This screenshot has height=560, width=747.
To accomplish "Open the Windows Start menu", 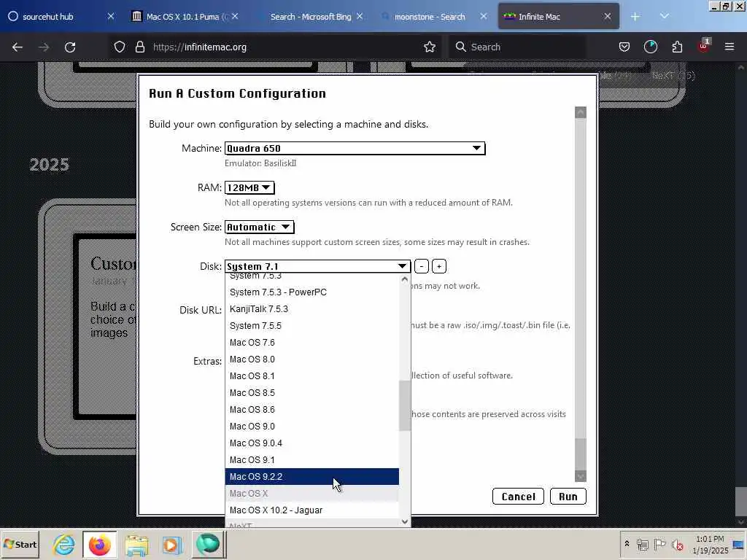I will pyautogui.click(x=20, y=544).
